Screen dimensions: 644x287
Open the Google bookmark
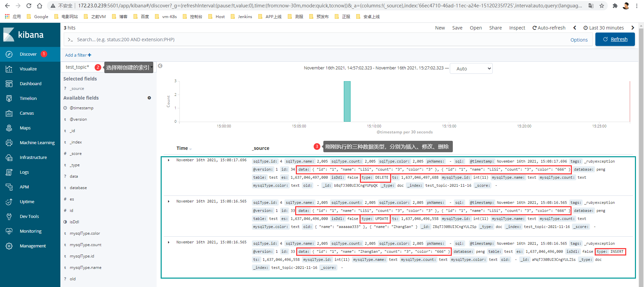pos(37,16)
